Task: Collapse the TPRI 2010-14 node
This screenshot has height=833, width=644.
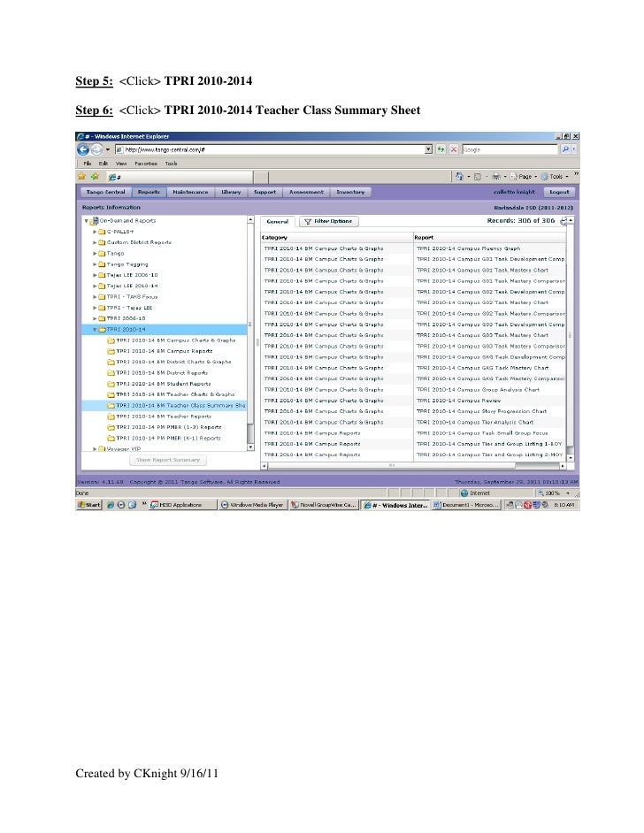Action: click(x=96, y=330)
